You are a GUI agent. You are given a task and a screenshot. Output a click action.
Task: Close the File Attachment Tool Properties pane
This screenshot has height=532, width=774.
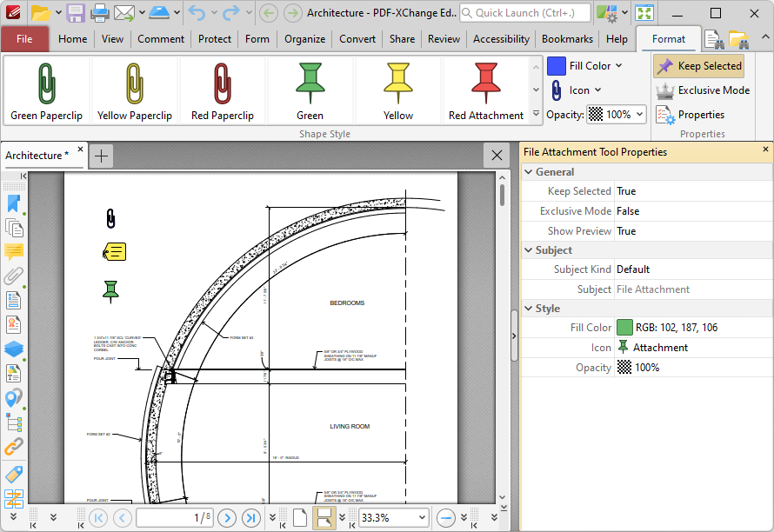coord(765,149)
